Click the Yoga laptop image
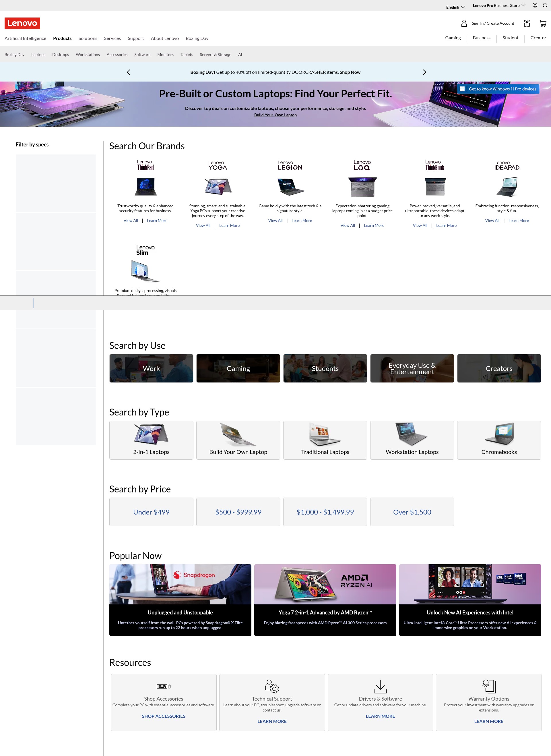This screenshot has height=756, width=551. coord(218,187)
